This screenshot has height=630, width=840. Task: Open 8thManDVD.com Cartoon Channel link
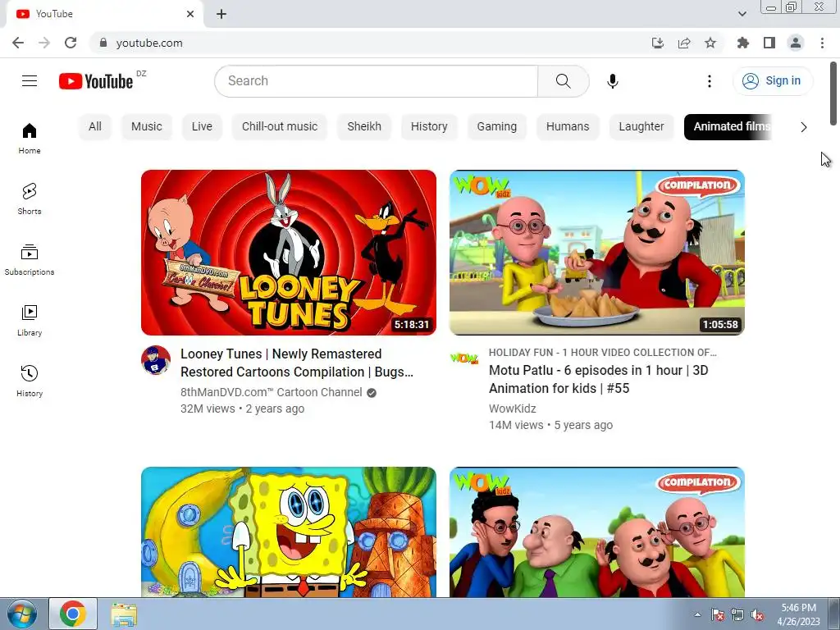[271, 392]
